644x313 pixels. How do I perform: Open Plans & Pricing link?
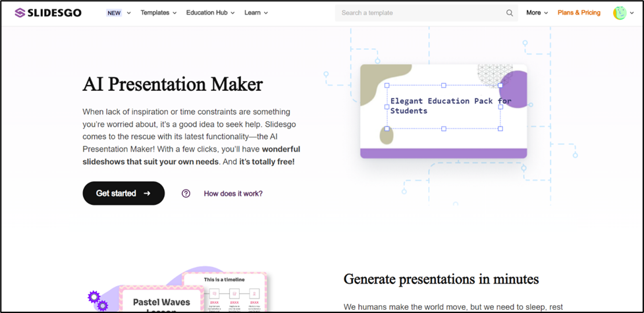579,13
